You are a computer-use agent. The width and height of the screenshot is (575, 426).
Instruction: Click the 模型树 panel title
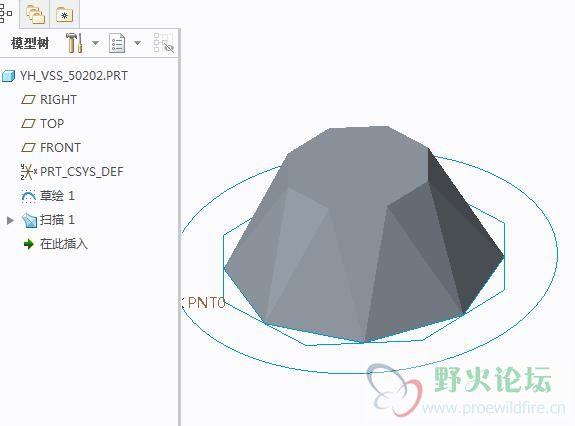tap(30, 43)
